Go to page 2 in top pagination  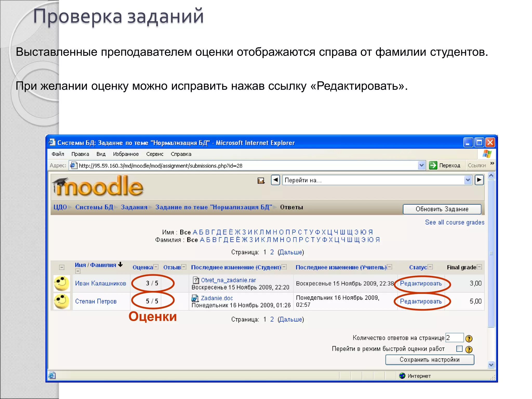click(x=272, y=252)
